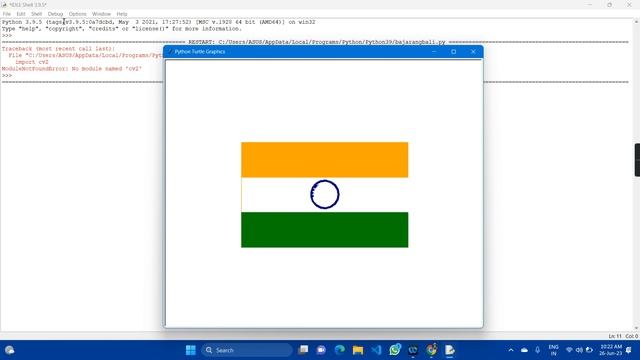Launch Microsoft Edge from the taskbar

[x=340, y=350]
